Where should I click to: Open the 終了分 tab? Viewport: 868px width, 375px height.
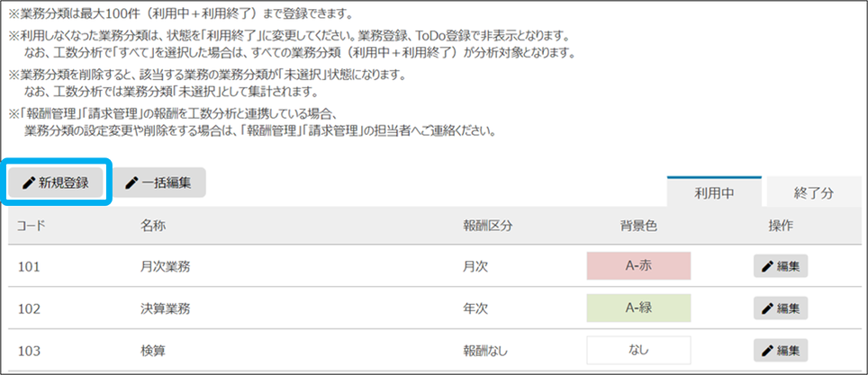(813, 192)
